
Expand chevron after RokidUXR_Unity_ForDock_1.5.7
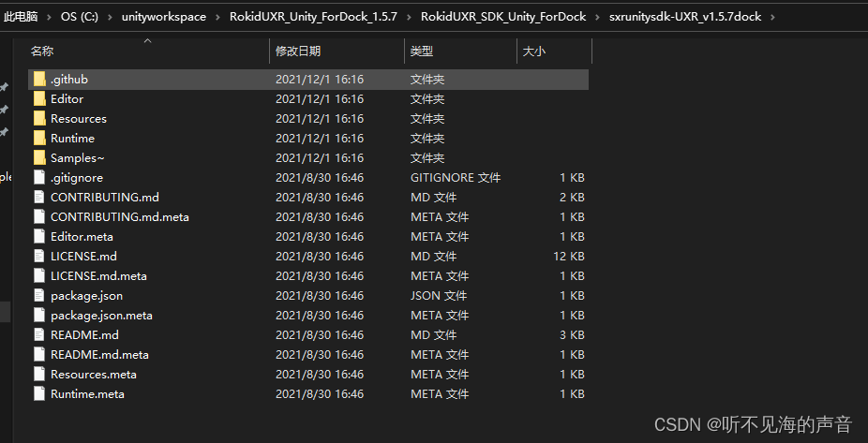(x=409, y=17)
